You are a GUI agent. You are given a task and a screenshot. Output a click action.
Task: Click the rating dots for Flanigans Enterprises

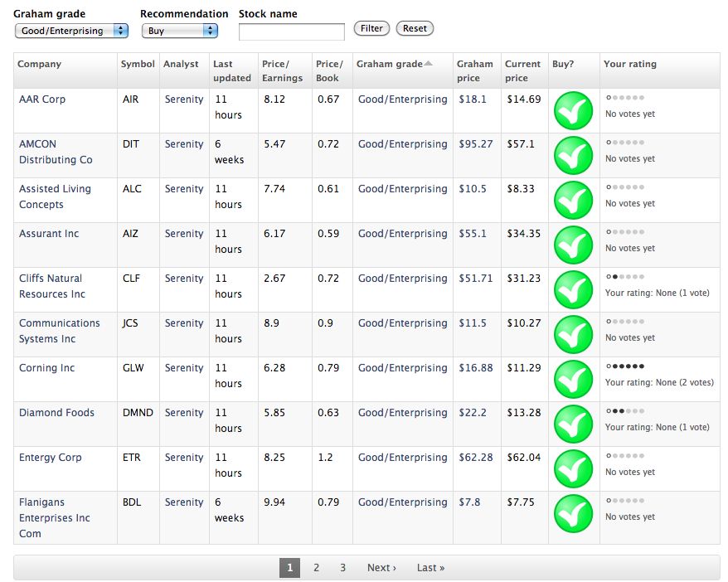(625, 500)
